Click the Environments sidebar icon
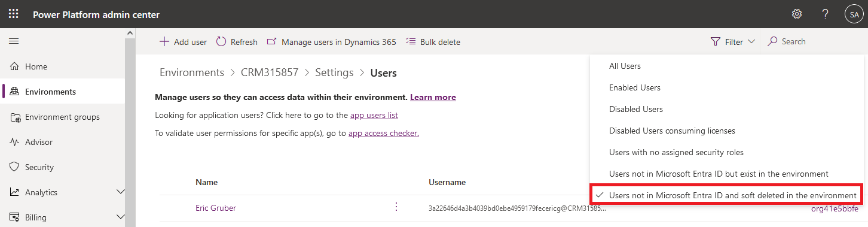The height and width of the screenshot is (227, 868). 16,92
